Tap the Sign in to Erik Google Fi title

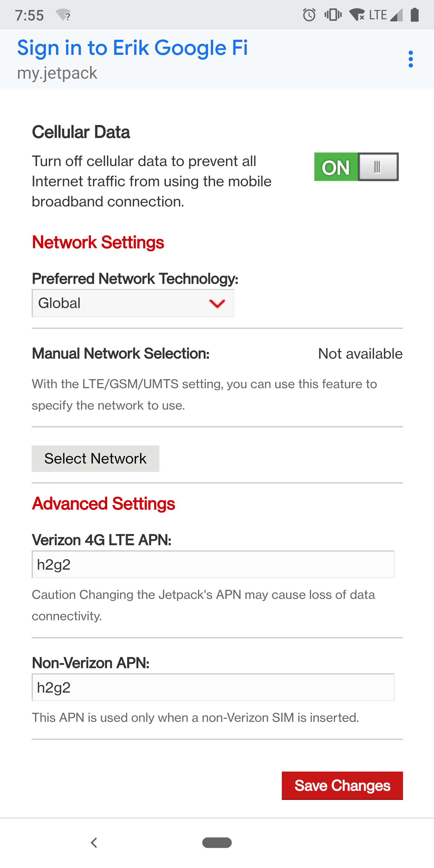pyautogui.click(x=132, y=48)
